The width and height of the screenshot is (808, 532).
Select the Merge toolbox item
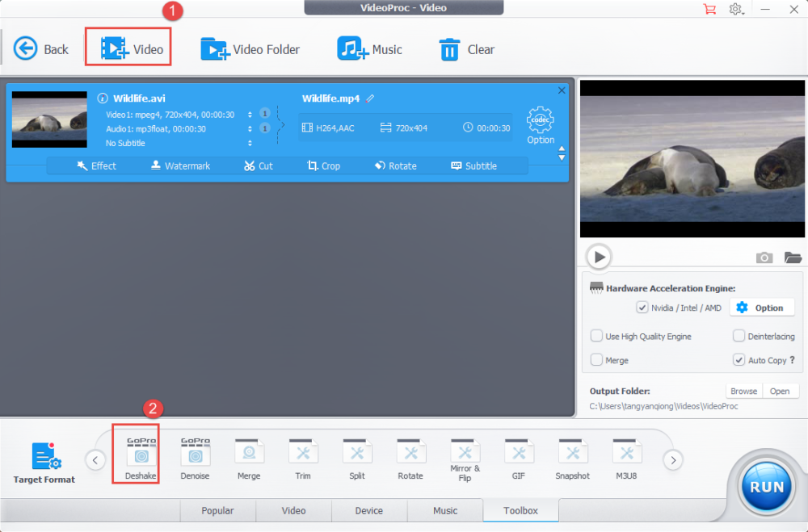[249, 459]
